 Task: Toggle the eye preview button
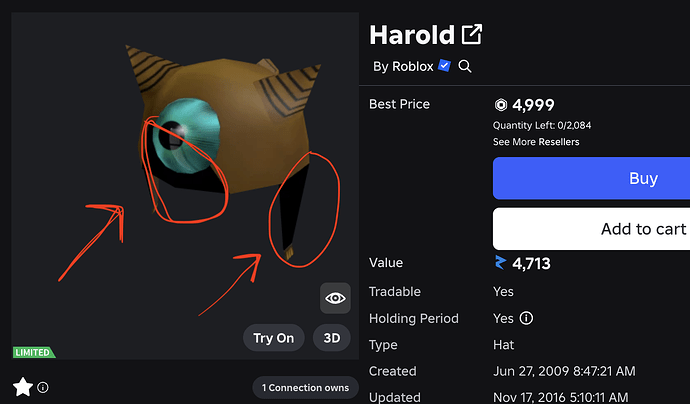pyautogui.click(x=335, y=298)
